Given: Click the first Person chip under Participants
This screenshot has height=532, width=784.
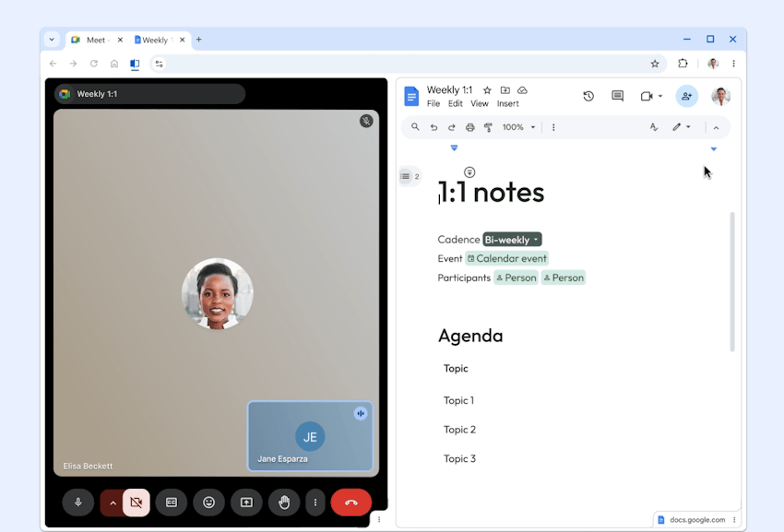Looking at the screenshot, I should [x=516, y=278].
